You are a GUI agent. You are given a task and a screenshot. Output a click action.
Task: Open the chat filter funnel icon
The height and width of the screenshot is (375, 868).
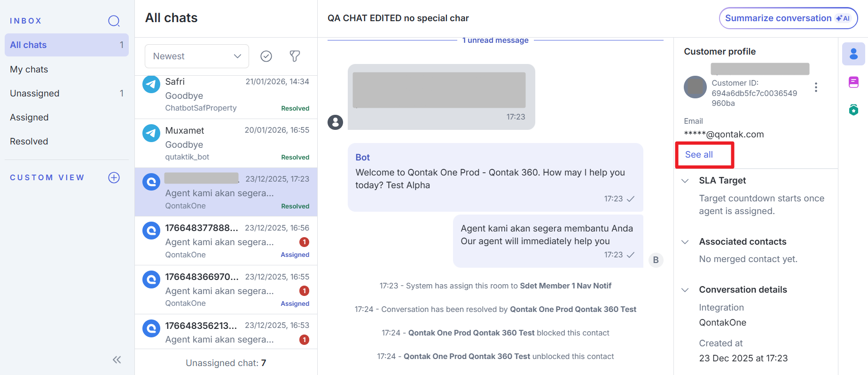[x=295, y=56]
